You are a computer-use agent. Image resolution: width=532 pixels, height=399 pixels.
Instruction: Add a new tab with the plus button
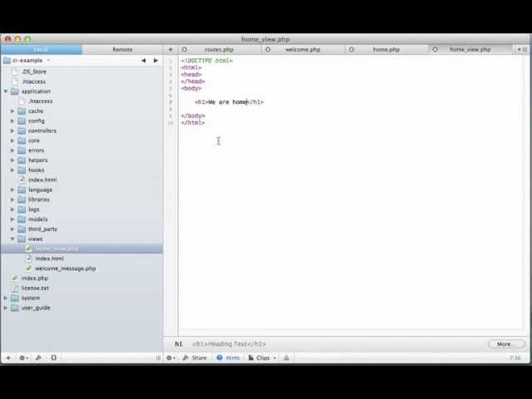pyautogui.click(x=170, y=50)
